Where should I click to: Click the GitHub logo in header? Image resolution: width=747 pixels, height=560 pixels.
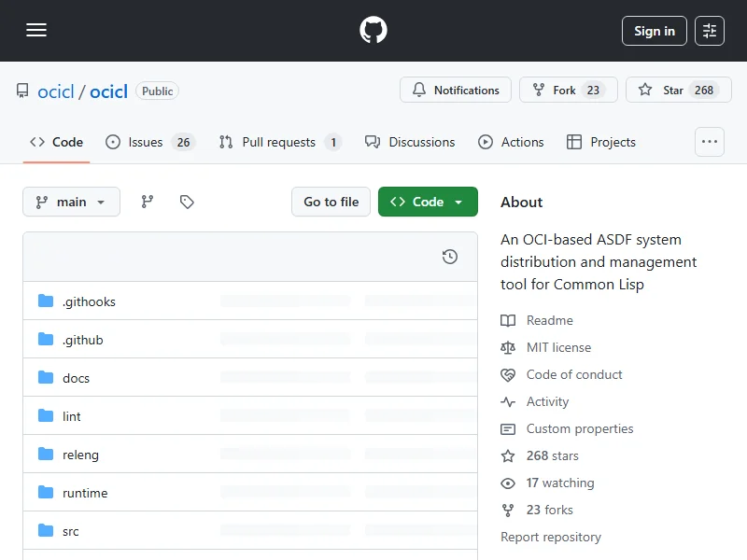(x=373, y=31)
